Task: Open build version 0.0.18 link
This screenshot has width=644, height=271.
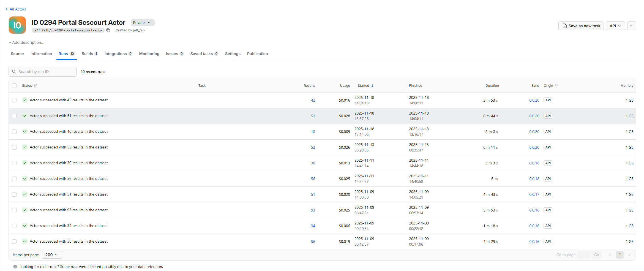Action: pos(534,163)
